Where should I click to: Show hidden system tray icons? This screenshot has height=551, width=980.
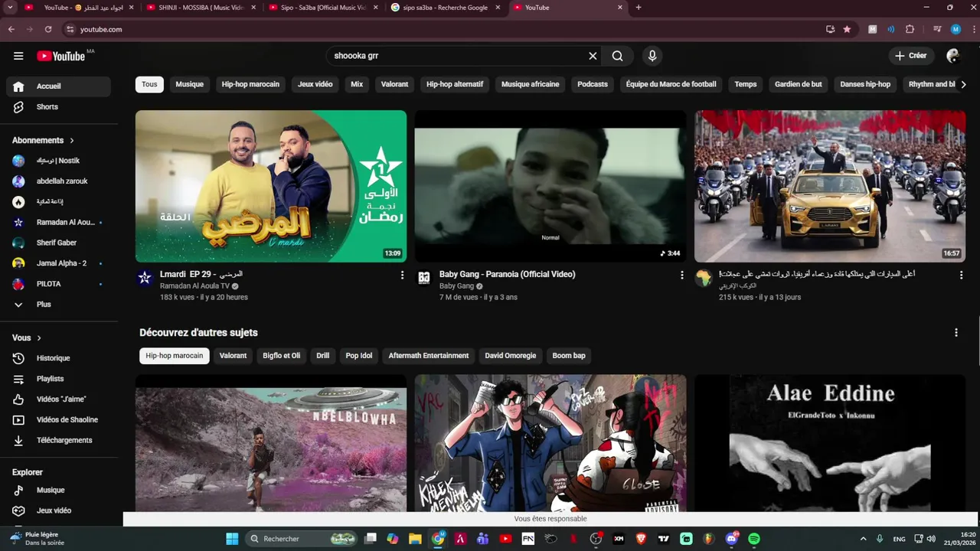point(863,539)
